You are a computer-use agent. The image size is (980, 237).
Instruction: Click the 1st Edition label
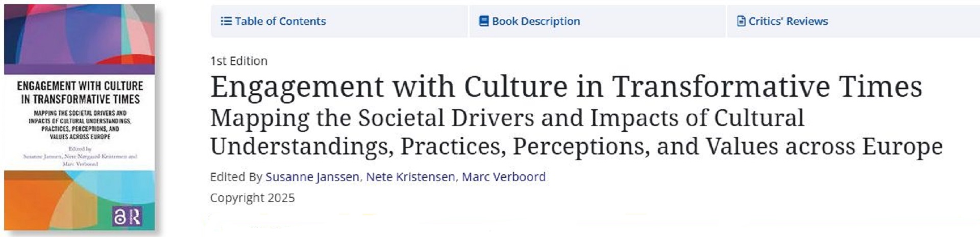click(238, 61)
